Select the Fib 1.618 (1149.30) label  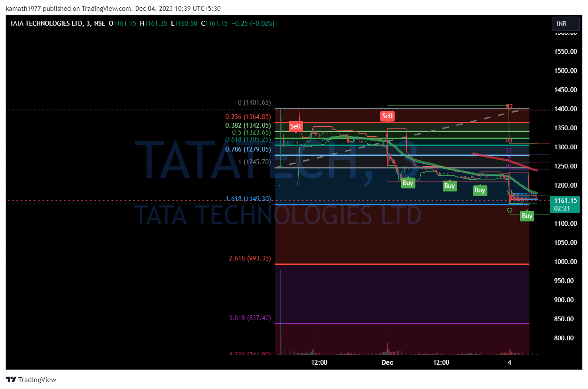[248, 199]
